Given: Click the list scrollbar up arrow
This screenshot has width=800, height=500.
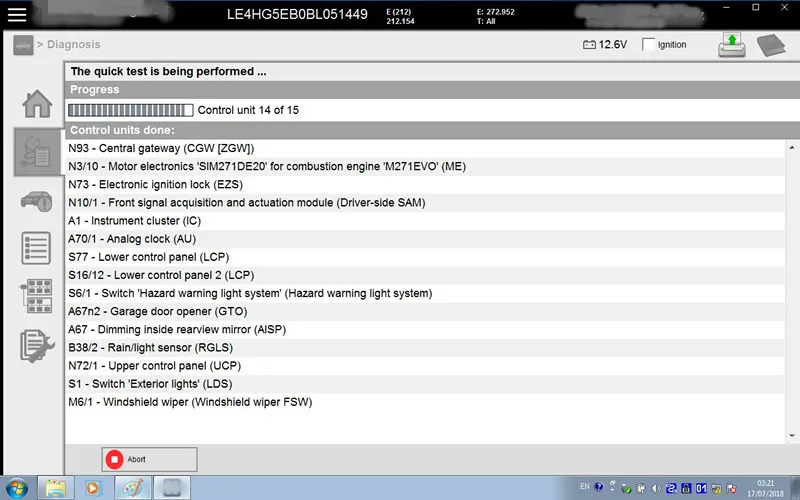Looking at the screenshot, I should (x=792, y=147).
